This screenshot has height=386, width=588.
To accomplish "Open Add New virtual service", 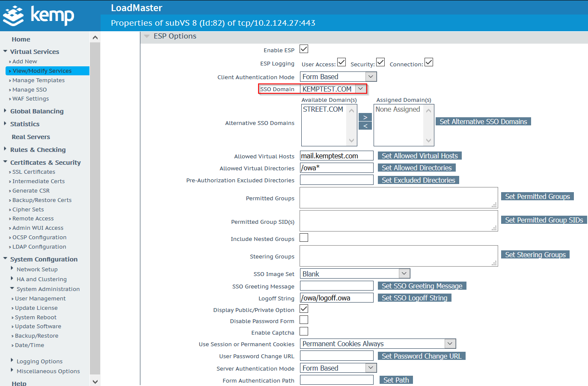I will pyautogui.click(x=25, y=62).
